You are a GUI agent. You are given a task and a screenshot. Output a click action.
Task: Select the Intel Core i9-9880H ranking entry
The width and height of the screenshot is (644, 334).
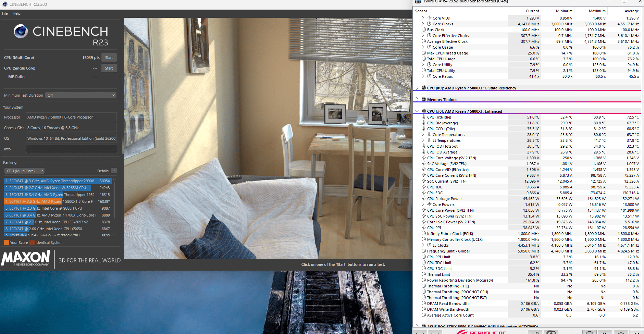57,208
